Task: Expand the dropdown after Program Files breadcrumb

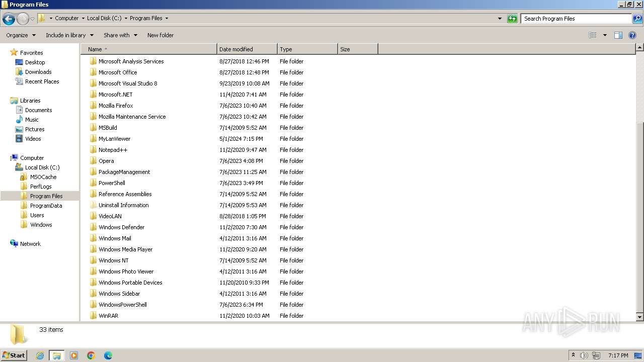Action: click(x=167, y=19)
